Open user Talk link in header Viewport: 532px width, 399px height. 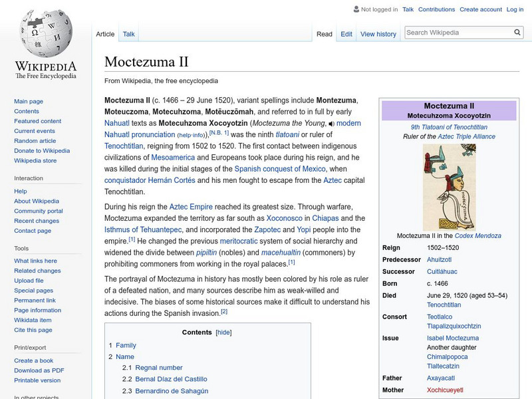point(408,9)
